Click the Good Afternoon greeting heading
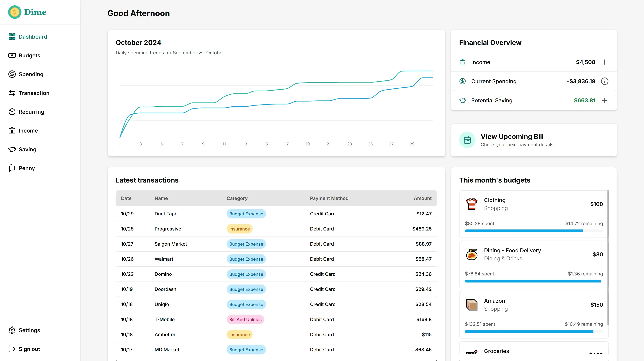Screen dimensions: 644x361 [x=139, y=13]
